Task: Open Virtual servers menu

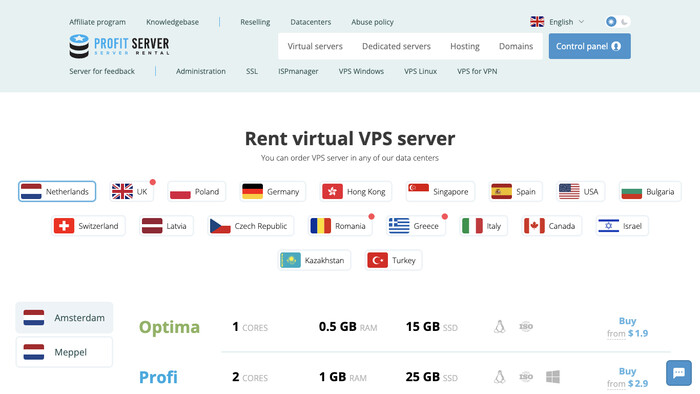Action: (x=315, y=46)
